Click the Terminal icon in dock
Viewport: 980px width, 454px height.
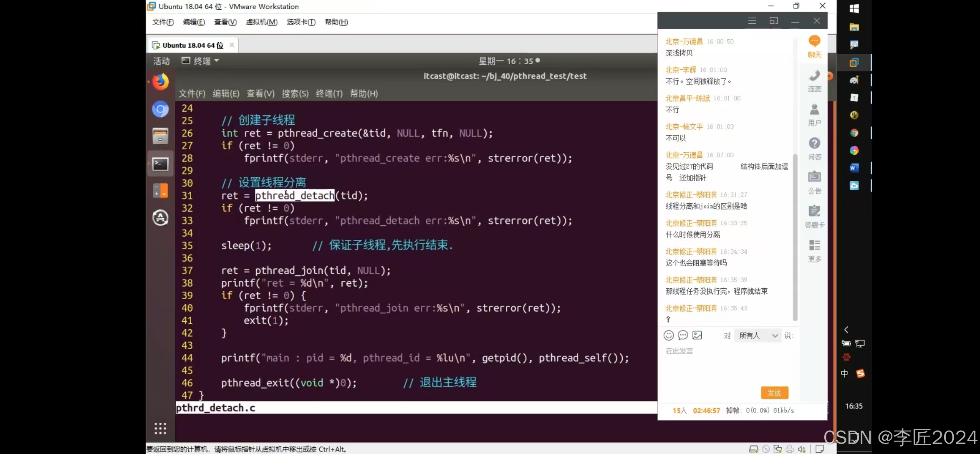[x=160, y=164]
